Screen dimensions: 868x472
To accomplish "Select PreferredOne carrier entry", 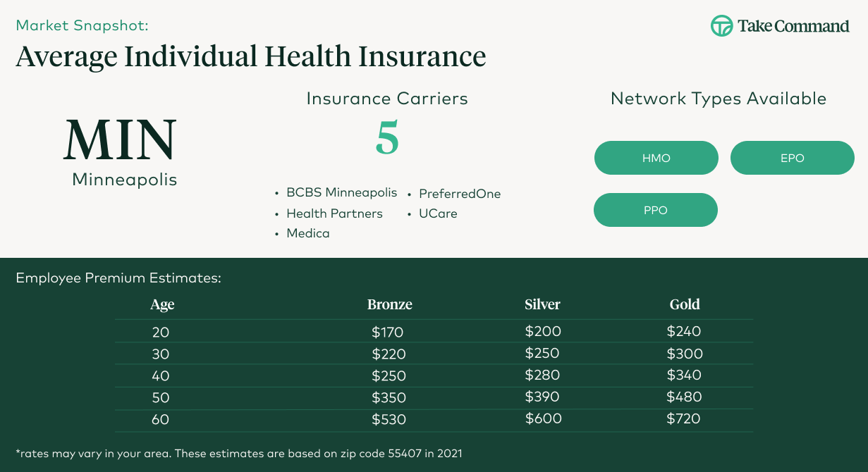I will (x=460, y=194).
